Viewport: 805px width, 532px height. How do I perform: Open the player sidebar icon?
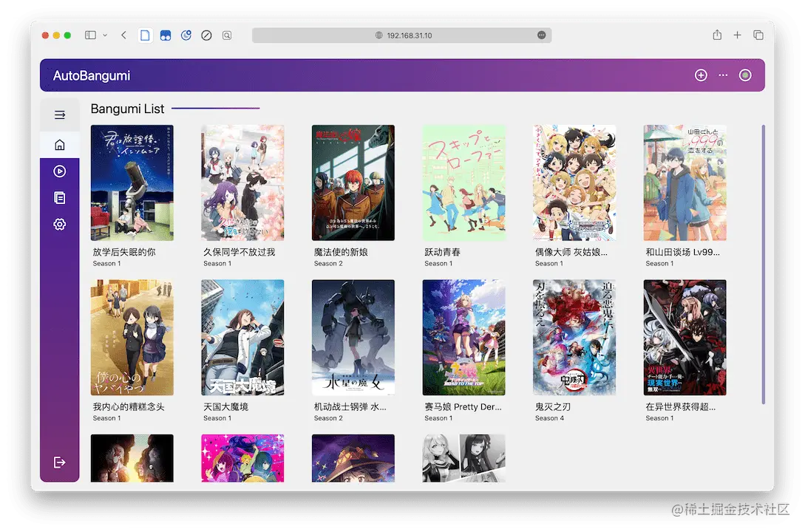coord(60,171)
